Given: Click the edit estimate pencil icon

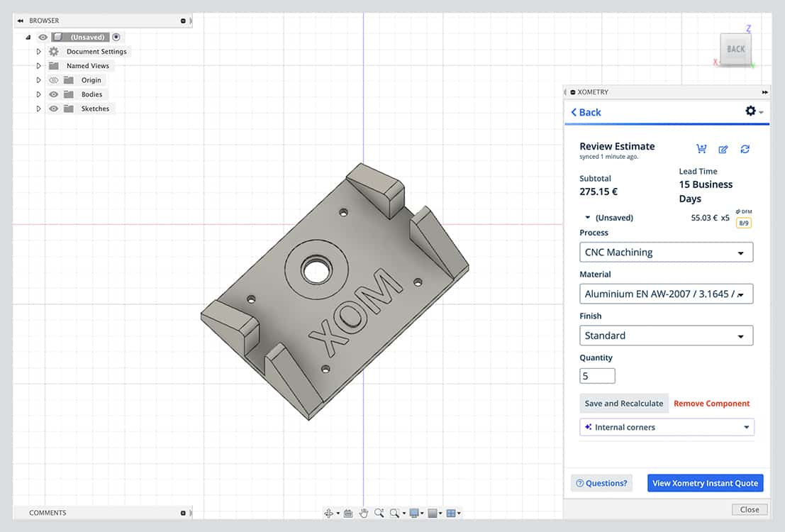Looking at the screenshot, I should click(x=723, y=149).
